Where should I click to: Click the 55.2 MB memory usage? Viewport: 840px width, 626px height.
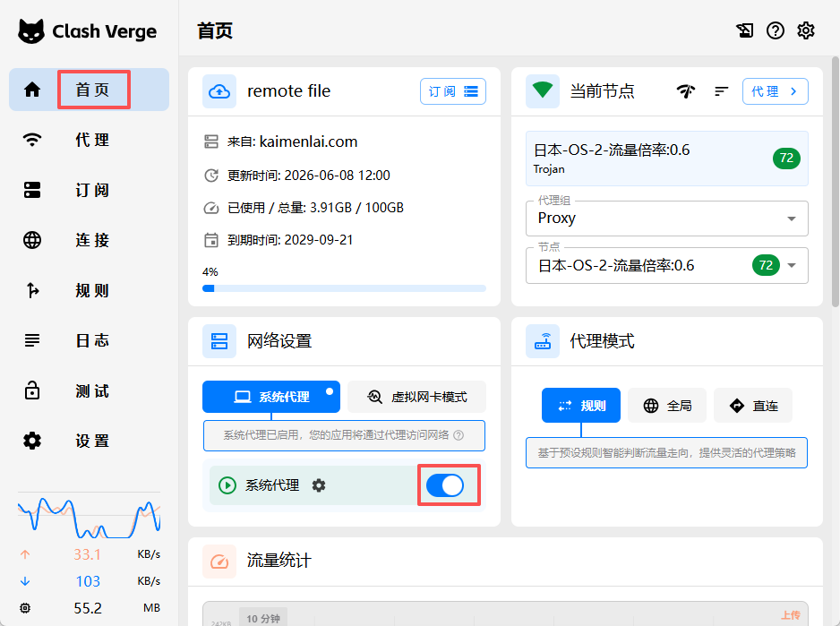89,608
